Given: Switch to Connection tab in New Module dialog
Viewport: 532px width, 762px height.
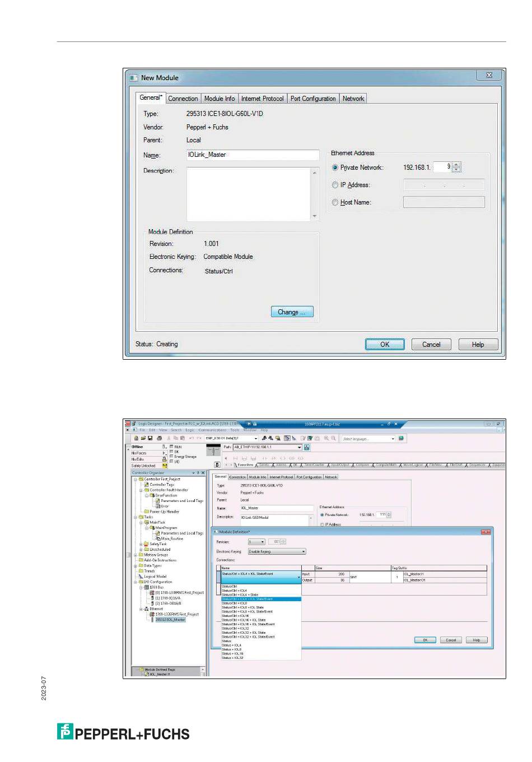Looking at the screenshot, I should (183, 99).
